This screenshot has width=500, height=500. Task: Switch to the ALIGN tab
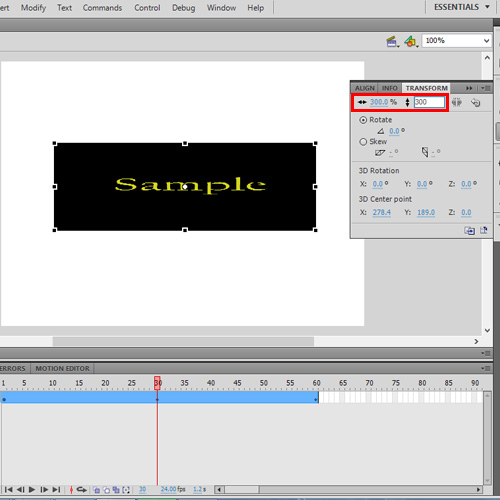(365, 88)
